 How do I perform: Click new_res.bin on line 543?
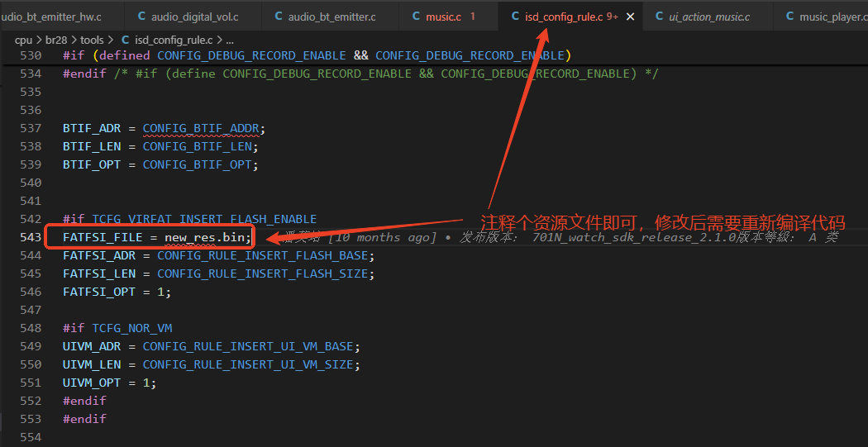(204, 237)
